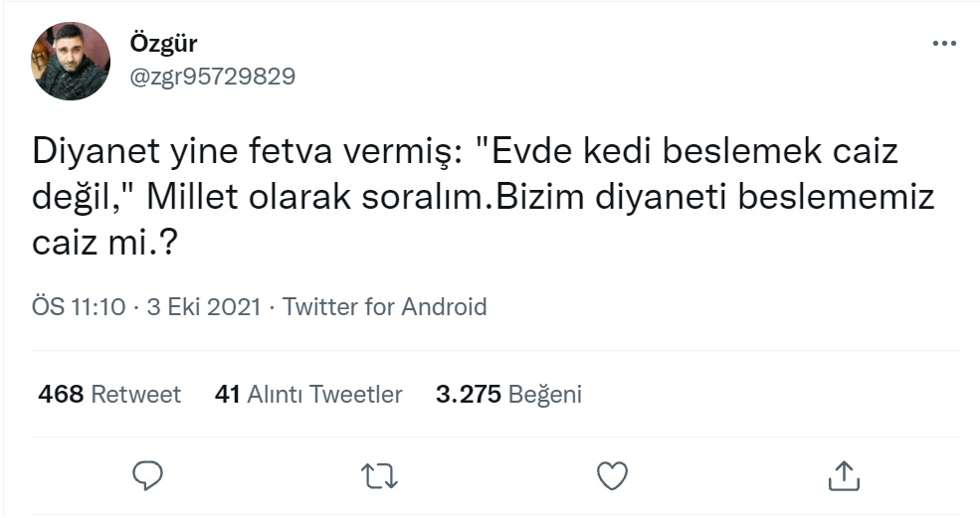Open the share tweet icon
The height and width of the screenshot is (518, 980).
[x=843, y=475]
